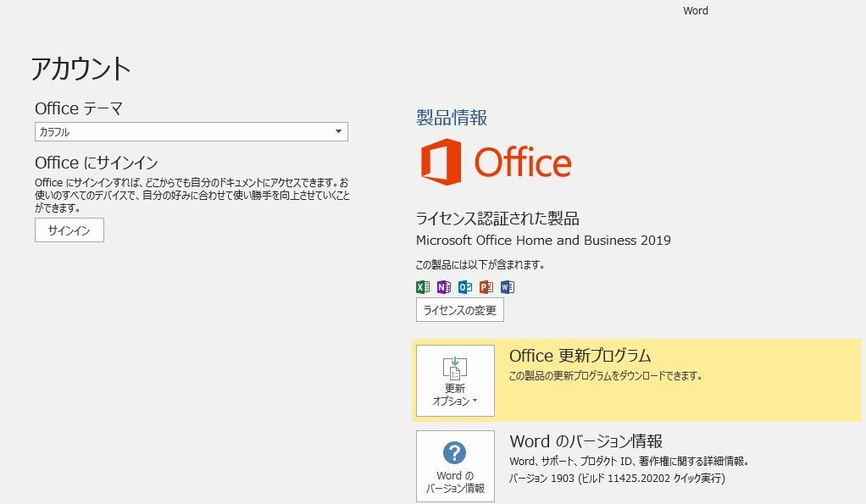The width and height of the screenshot is (866, 504).
Task: Click the サインイン button
Action: pos(69,230)
